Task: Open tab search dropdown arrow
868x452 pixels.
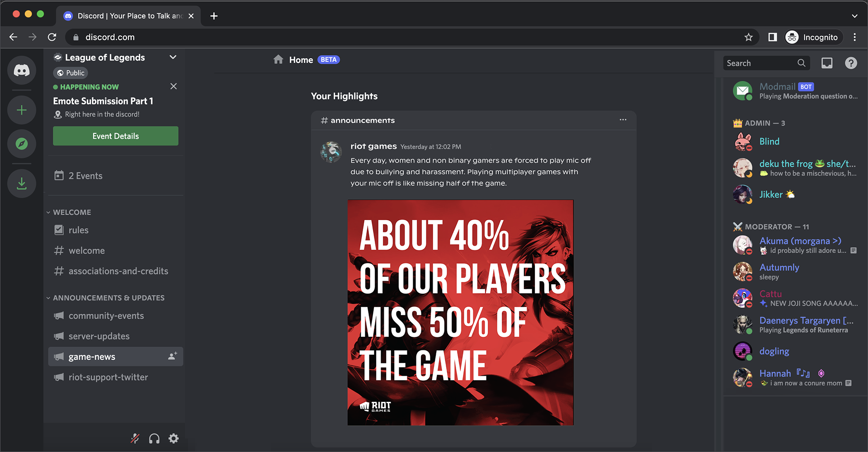Action: tap(854, 16)
